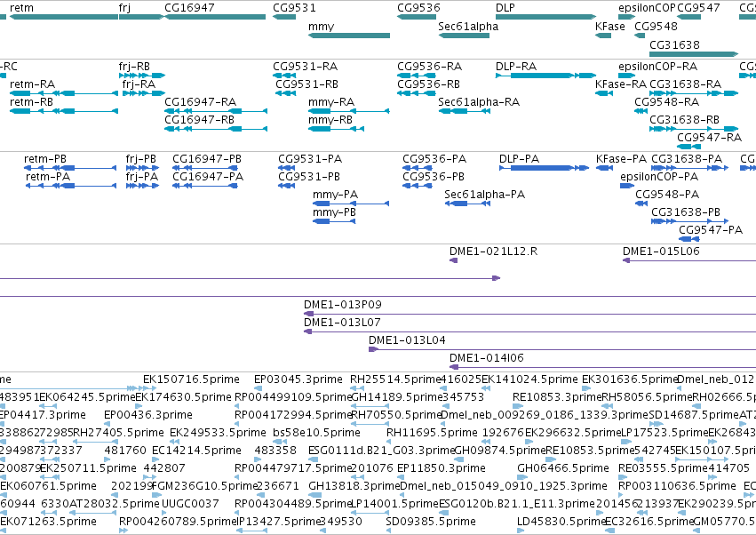Viewport: 756px width, 535px height.
Task: Select the SD09385.5prime EST
Action: tap(390, 531)
